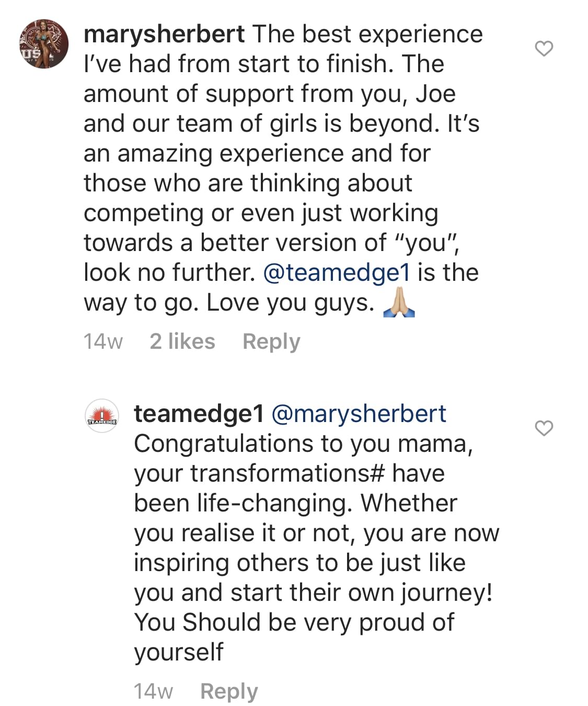Open the bold teamedge1 username on reply
This screenshot has width=588, height=706.
(199, 414)
